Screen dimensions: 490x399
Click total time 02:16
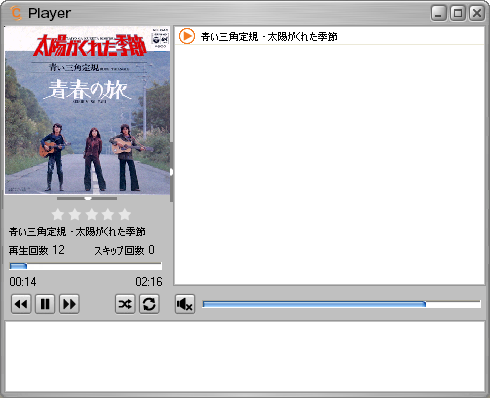tap(149, 282)
